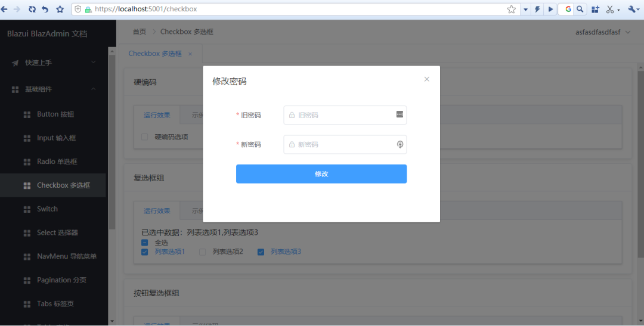Toggle the 全选 checkbox
644x326 pixels.
pyautogui.click(x=144, y=243)
